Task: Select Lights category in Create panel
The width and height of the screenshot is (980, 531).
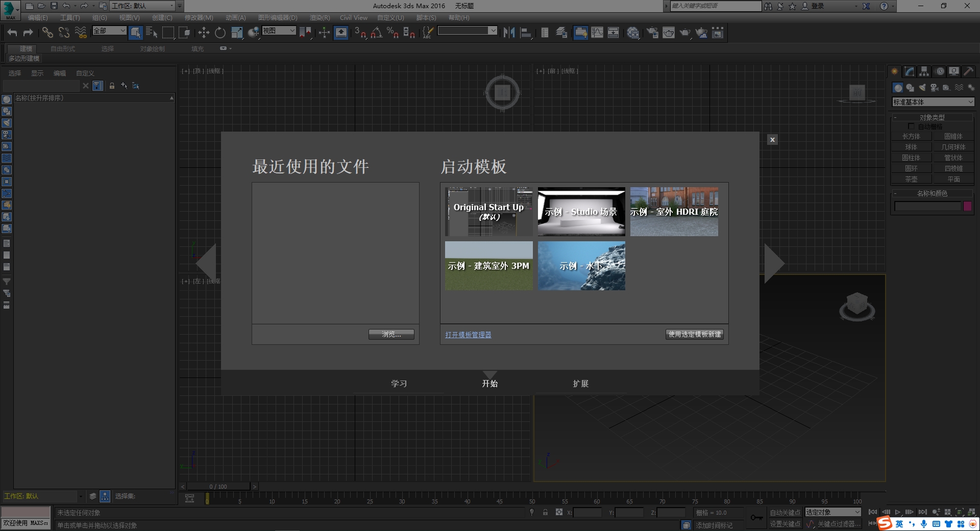Action: [922, 88]
